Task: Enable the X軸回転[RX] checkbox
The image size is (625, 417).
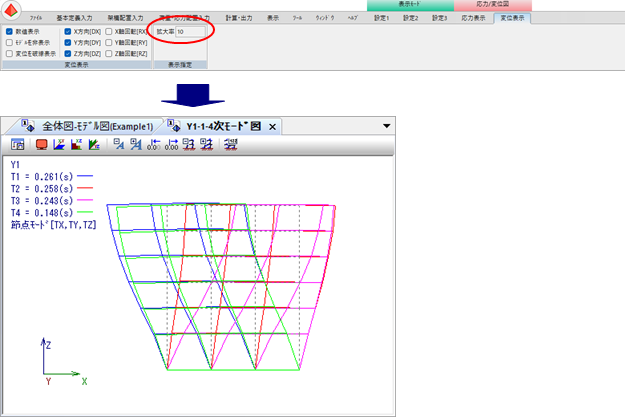Action: 109,31
